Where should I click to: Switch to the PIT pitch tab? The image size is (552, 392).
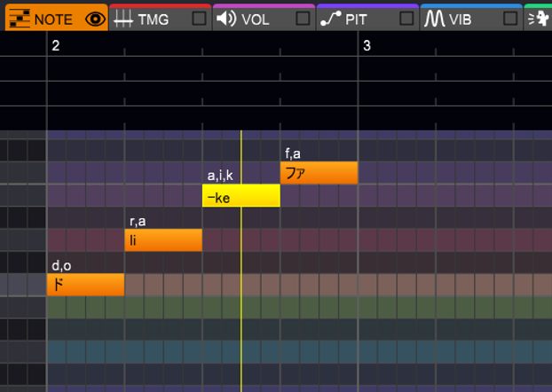368,18
